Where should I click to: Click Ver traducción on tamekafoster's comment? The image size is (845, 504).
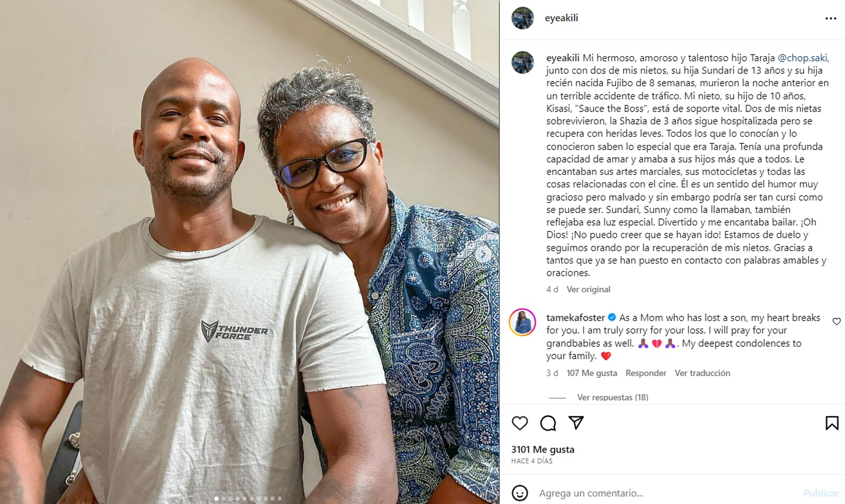pyautogui.click(x=702, y=373)
